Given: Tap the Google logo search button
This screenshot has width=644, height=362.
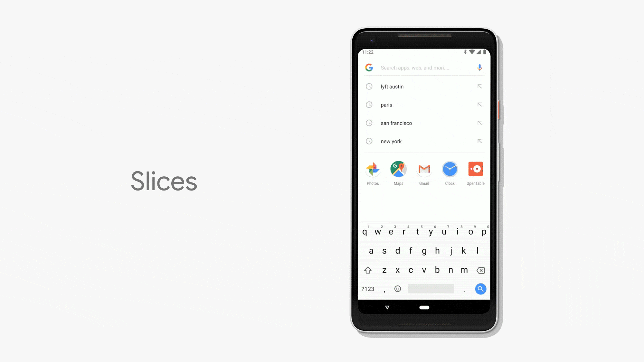Looking at the screenshot, I should pos(369,67).
